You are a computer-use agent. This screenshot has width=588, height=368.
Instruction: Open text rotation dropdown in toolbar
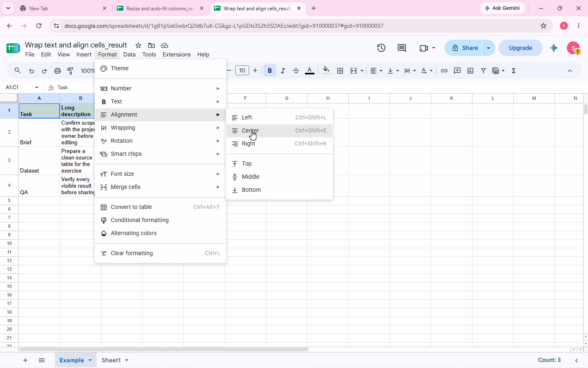click(x=427, y=71)
